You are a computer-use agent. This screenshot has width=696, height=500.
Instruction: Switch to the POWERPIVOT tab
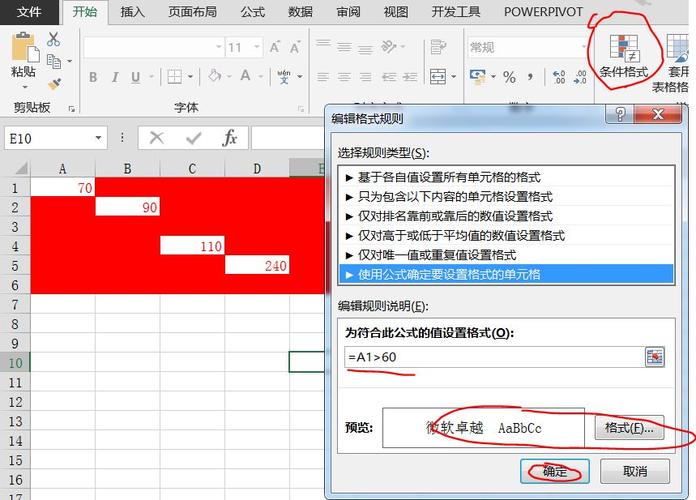pyautogui.click(x=543, y=12)
